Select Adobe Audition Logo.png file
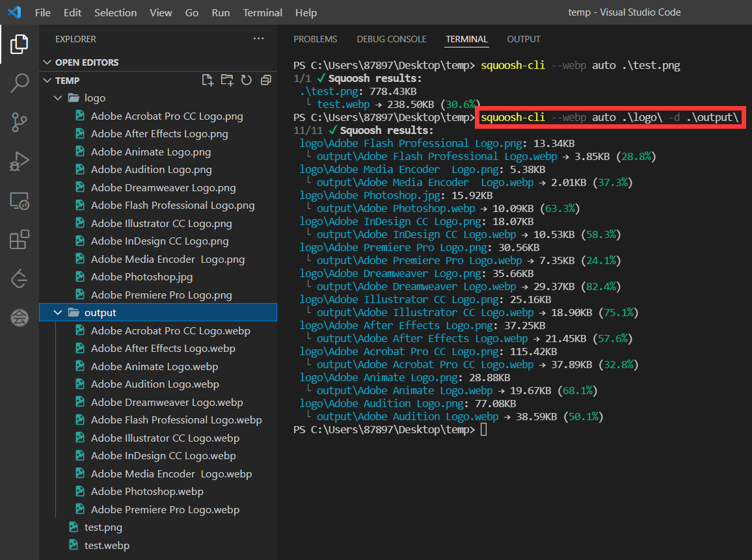752x560 pixels. (151, 170)
